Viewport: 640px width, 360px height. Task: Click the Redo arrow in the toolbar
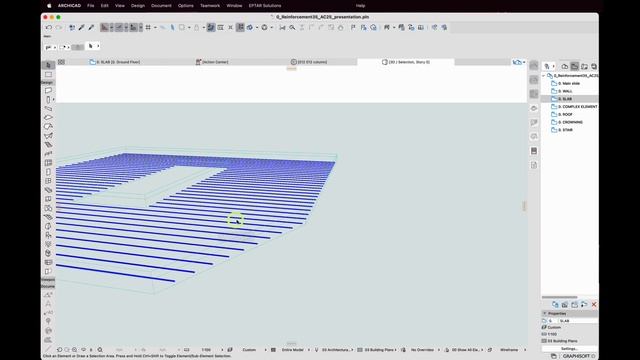click(58, 27)
